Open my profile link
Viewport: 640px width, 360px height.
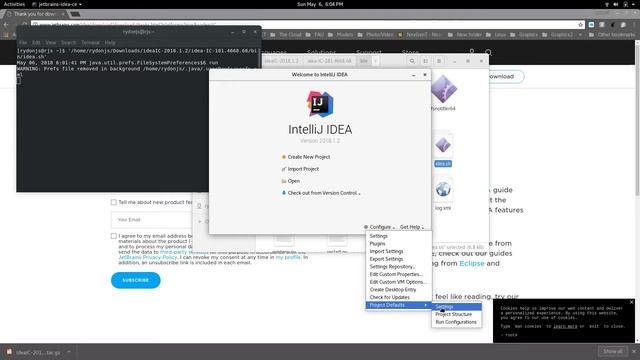tap(288, 258)
